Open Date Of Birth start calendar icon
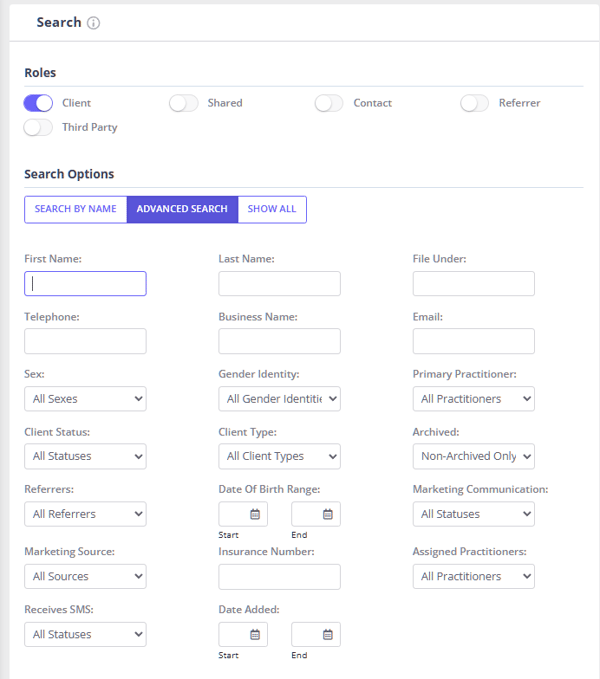The height and width of the screenshot is (679, 600). click(254, 514)
